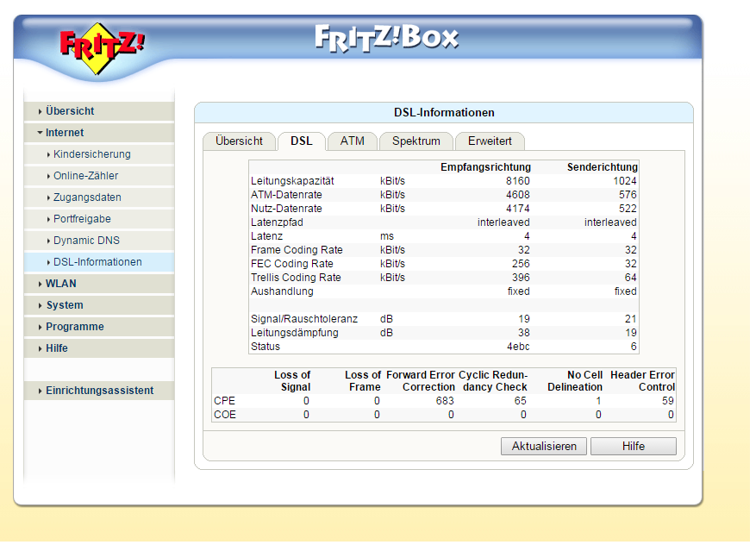The height and width of the screenshot is (551, 756).
Task: Switch to the Übersicht tab
Action: click(x=239, y=141)
